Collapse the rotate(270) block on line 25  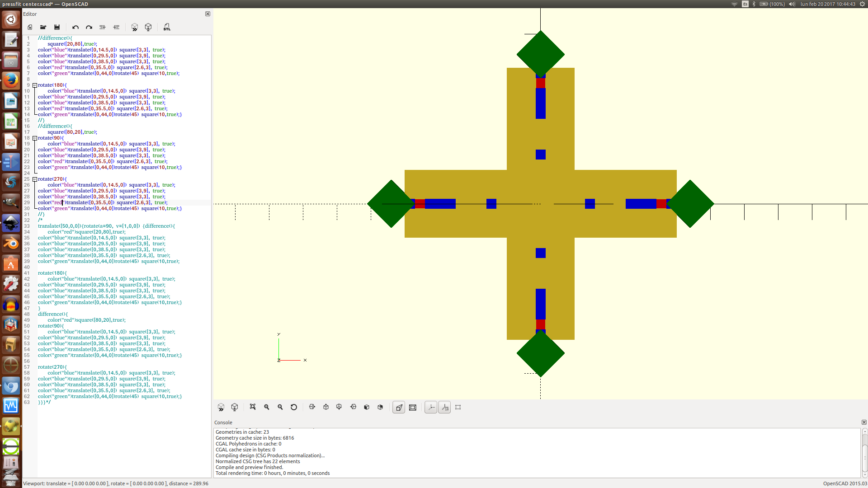[x=35, y=179]
